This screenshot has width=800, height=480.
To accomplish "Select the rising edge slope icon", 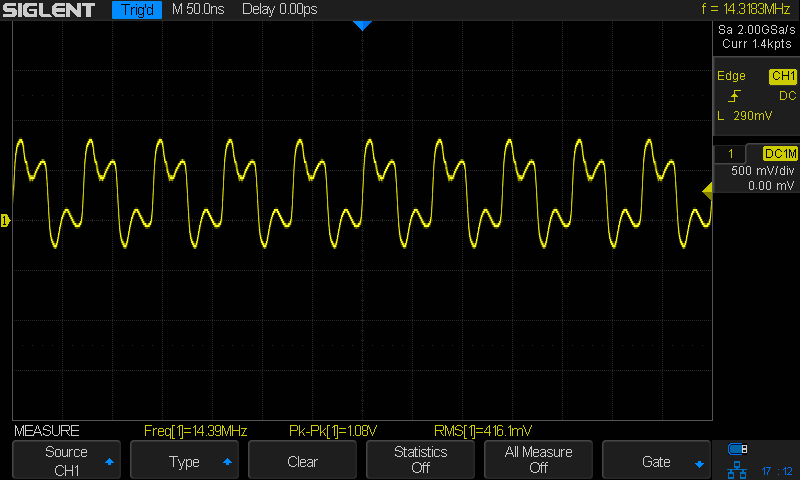I will pos(735,96).
